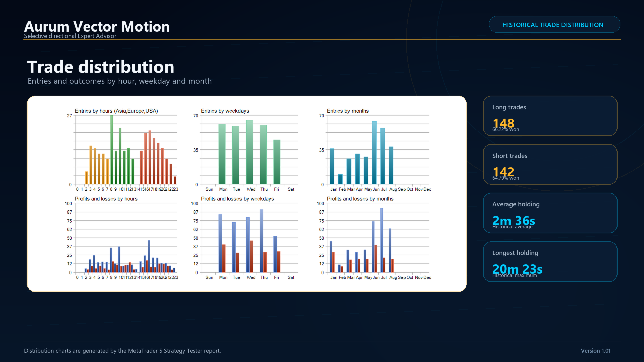This screenshot has height=362, width=644.
Task: Open the Long trades card
Action: [550, 116]
